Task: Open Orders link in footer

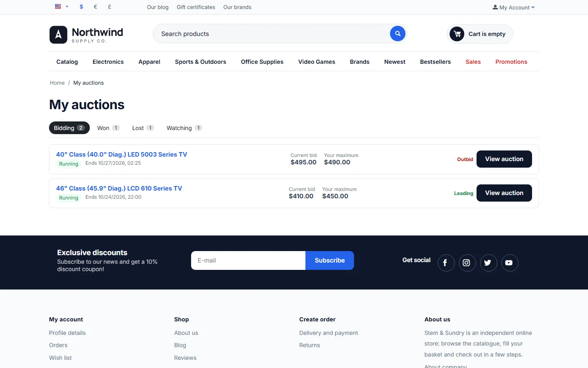Action: click(x=58, y=345)
